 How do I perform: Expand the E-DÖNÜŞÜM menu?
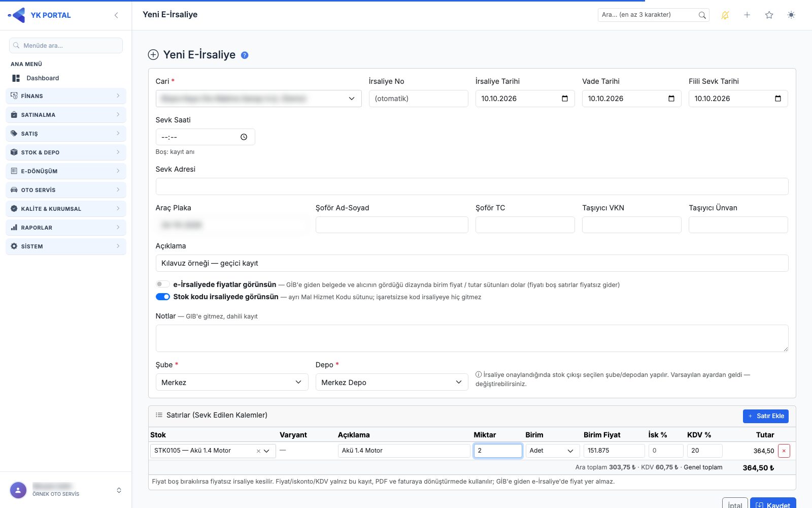(66, 171)
